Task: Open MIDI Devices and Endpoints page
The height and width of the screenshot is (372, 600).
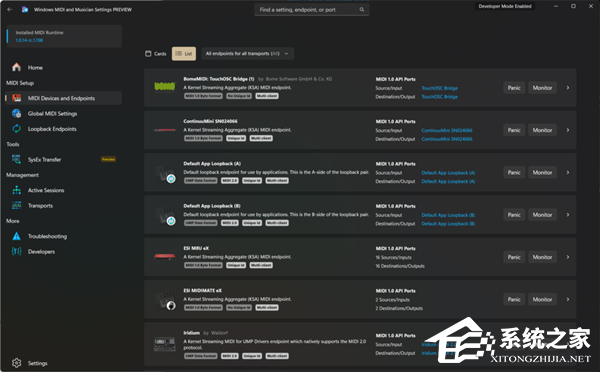Action: click(x=64, y=98)
